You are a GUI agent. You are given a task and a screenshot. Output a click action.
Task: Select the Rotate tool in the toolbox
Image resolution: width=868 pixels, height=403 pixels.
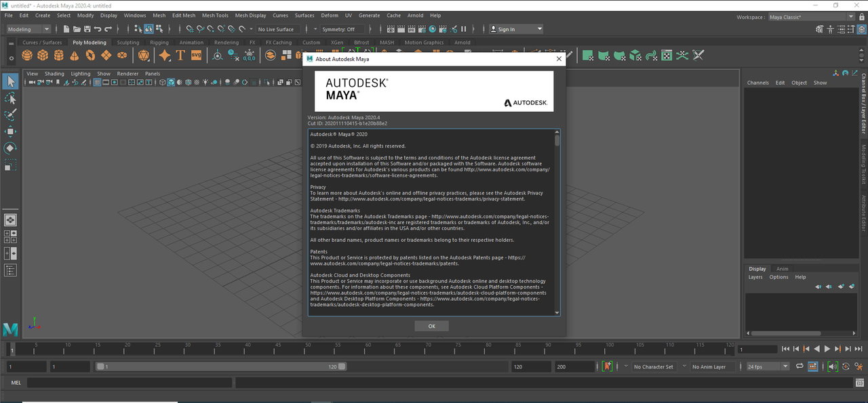10,148
